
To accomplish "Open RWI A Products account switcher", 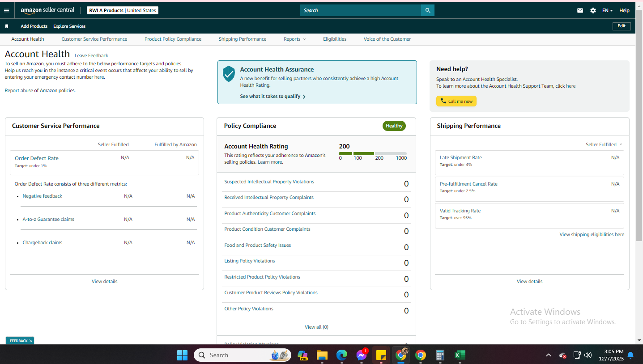I will pos(123,10).
